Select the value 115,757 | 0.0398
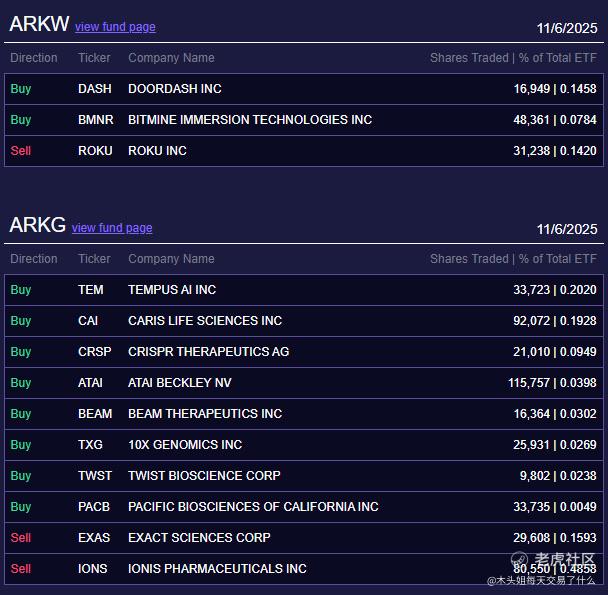608x595 pixels. pyautogui.click(x=553, y=383)
